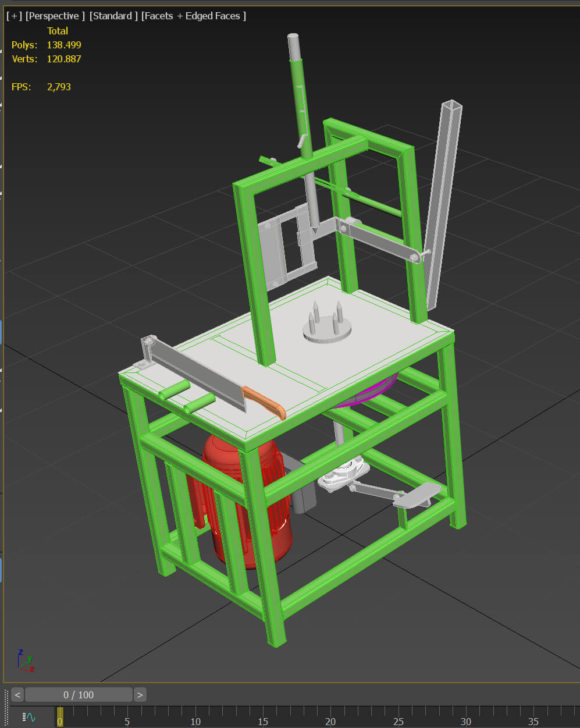Open the viewport [+] general menu
This screenshot has height=728, width=580.
[14, 16]
